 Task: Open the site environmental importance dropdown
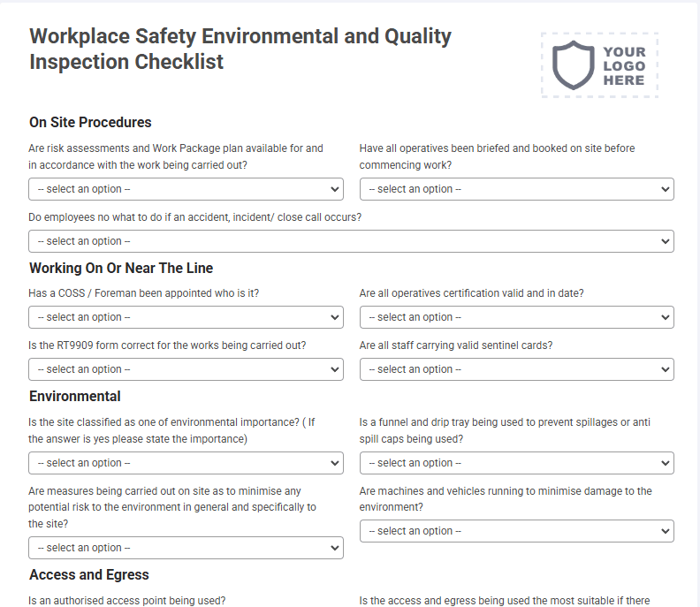186,463
